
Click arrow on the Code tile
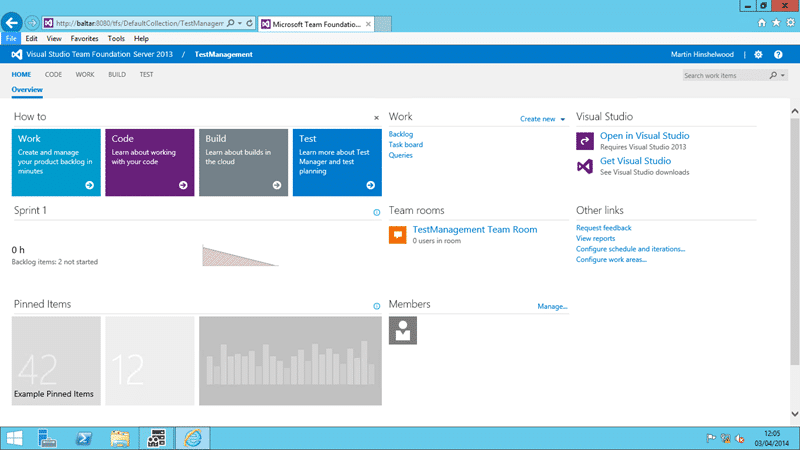tap(183, 185)
